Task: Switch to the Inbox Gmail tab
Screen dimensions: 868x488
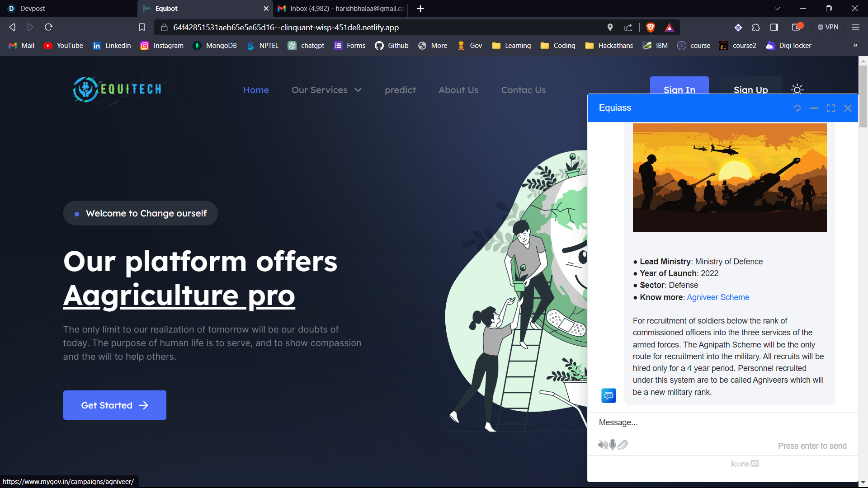Action: [x=341, y=9]
